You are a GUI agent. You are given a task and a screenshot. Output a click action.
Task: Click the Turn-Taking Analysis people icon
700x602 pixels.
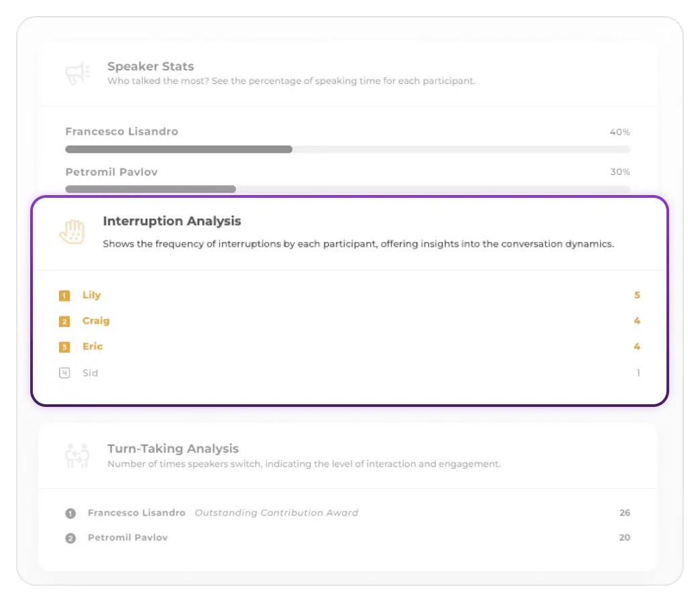(x=76, y=455)
